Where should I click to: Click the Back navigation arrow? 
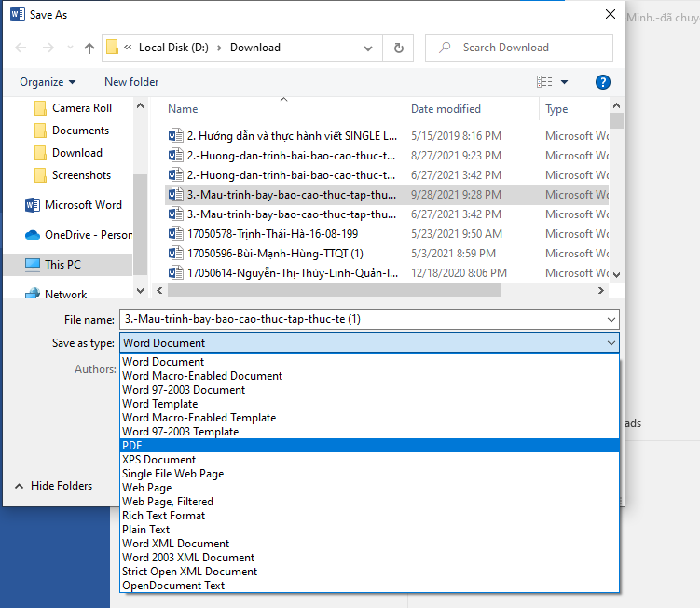click(21, 48)
